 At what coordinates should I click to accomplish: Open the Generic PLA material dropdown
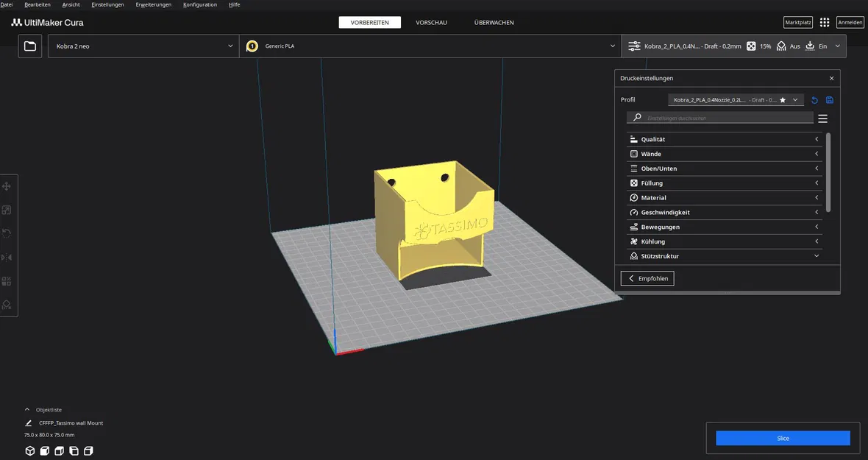point(430,46)
